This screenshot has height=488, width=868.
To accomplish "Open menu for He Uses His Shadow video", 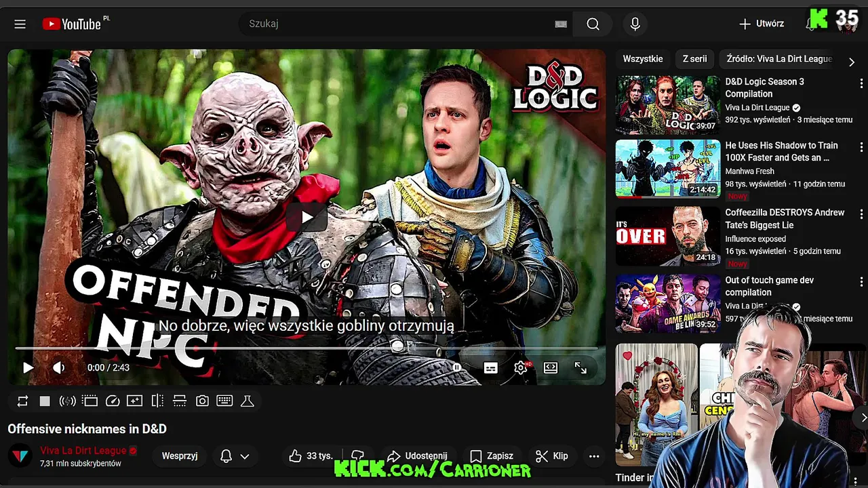I will click(861, 146).
